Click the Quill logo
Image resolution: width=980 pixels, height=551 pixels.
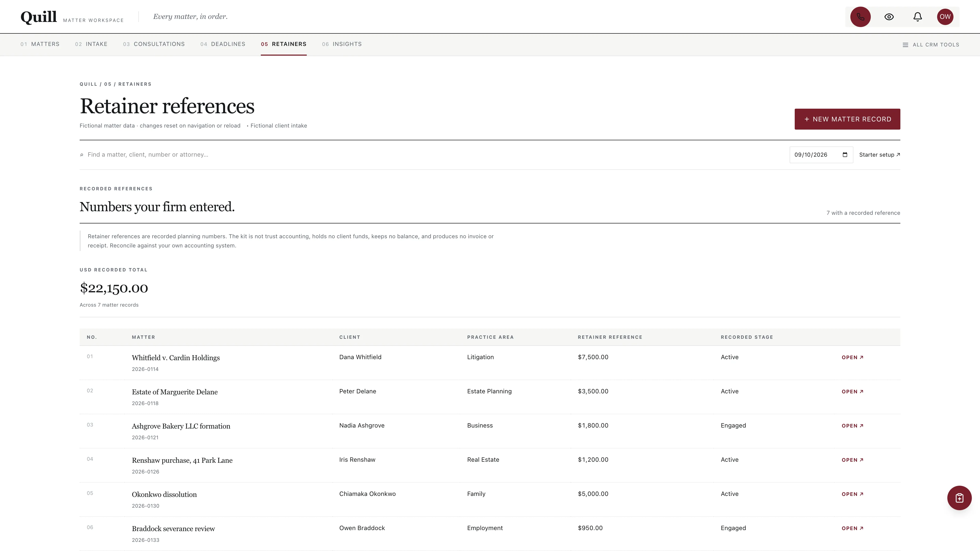coord(39,17)
